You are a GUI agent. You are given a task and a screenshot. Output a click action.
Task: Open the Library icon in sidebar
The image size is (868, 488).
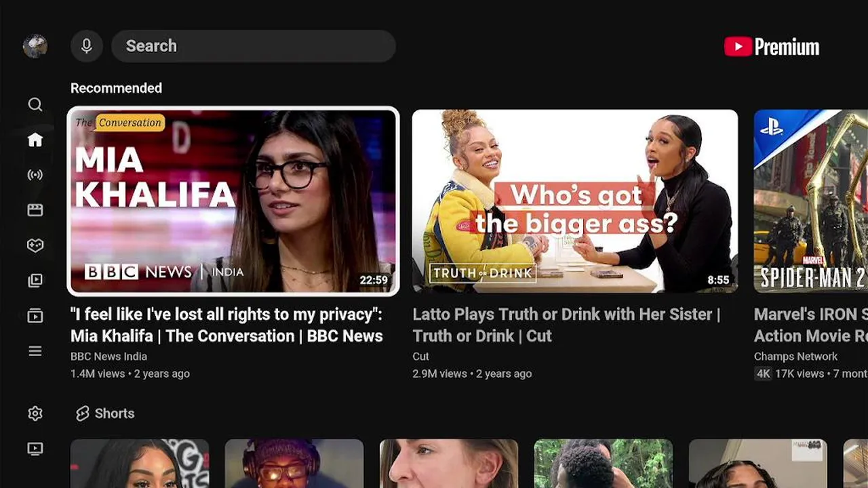click(x=35, y=316)
